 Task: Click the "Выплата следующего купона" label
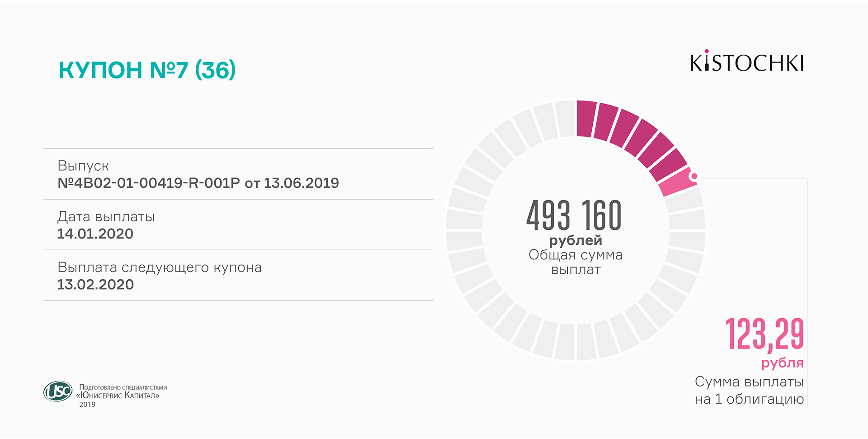tap(159, 267)
